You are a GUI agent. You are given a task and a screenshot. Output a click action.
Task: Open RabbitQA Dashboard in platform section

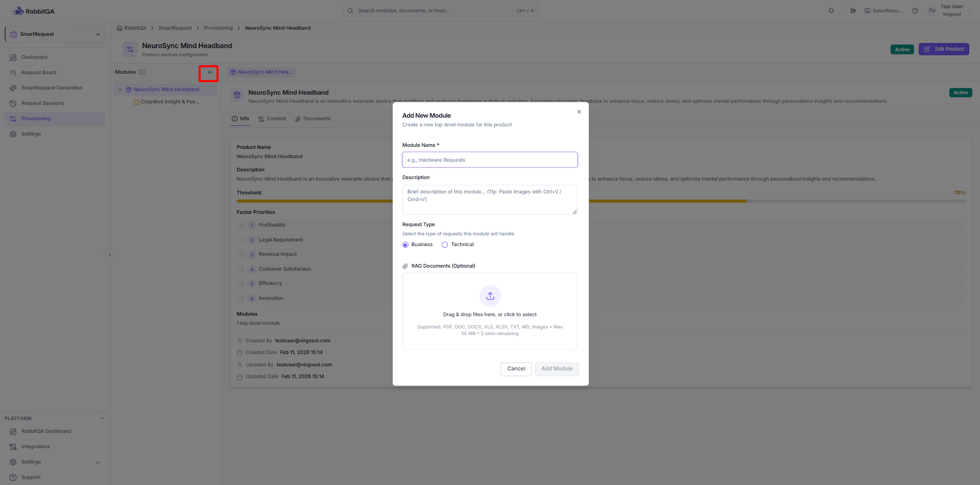(55, 431)
